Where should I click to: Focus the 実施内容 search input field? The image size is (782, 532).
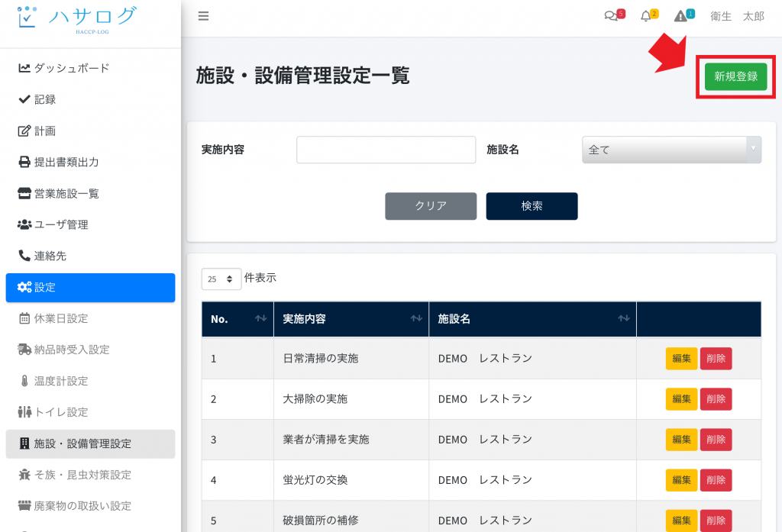click(386, 150)
